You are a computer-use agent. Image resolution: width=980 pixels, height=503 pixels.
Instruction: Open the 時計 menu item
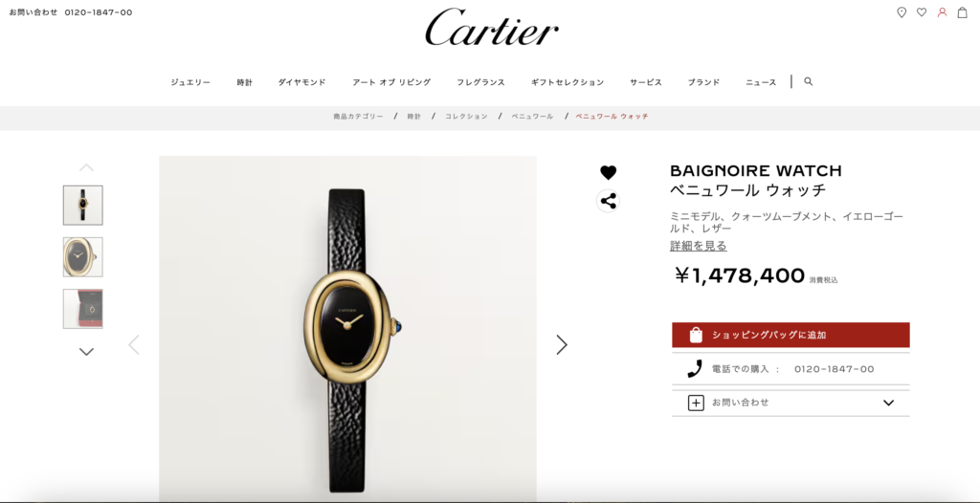(244, 82)
